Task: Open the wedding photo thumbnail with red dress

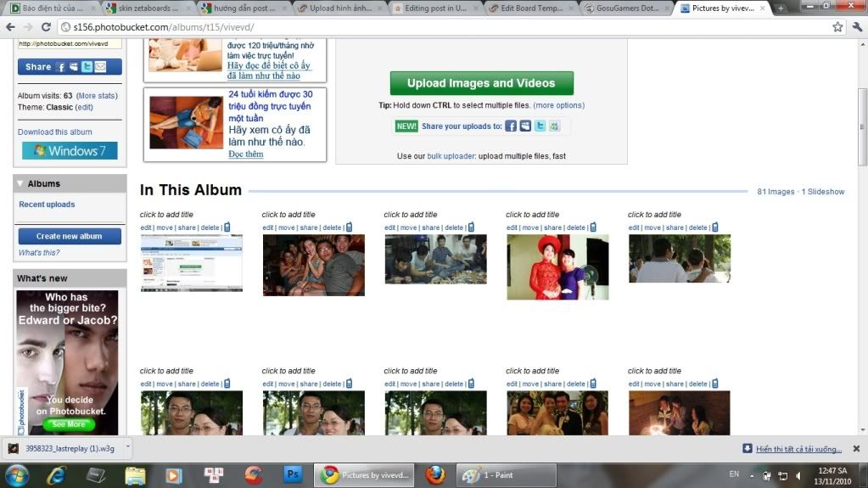Action: point(557,266)
